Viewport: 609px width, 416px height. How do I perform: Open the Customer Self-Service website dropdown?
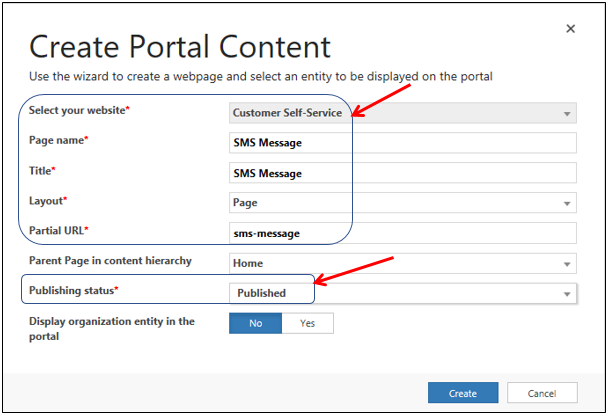click(x=400, y=113)
